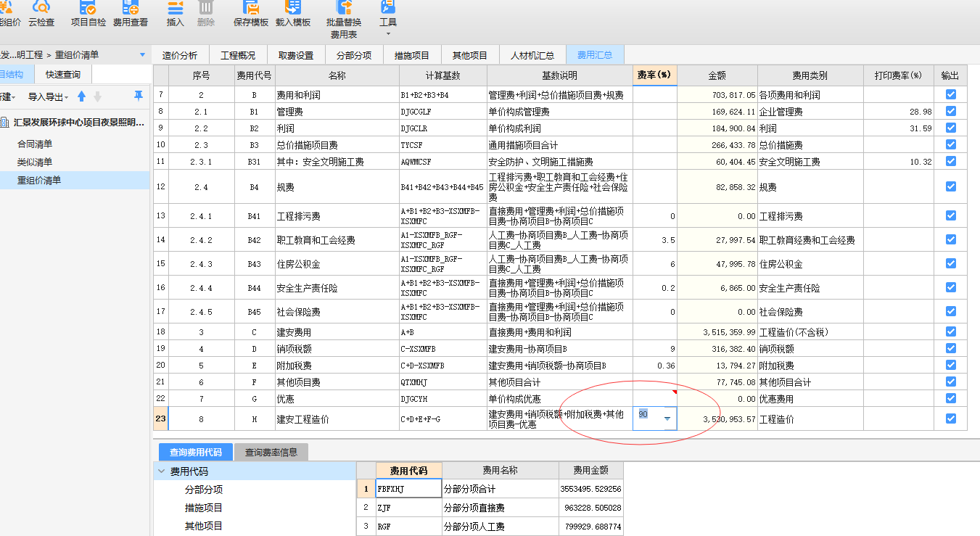Screen dimensions: 980x536
Task: Move item up with blue up arrow
Action: [x=81, y=96]
